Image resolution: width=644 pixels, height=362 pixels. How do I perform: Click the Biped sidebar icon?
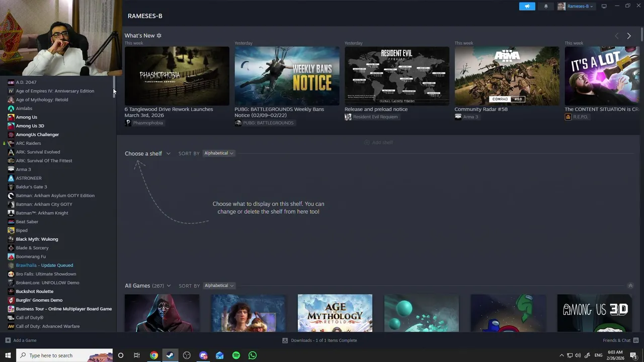11,230
